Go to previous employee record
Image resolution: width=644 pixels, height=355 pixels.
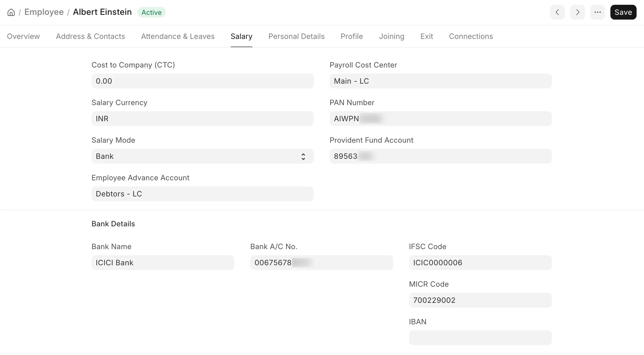(557, 12)
